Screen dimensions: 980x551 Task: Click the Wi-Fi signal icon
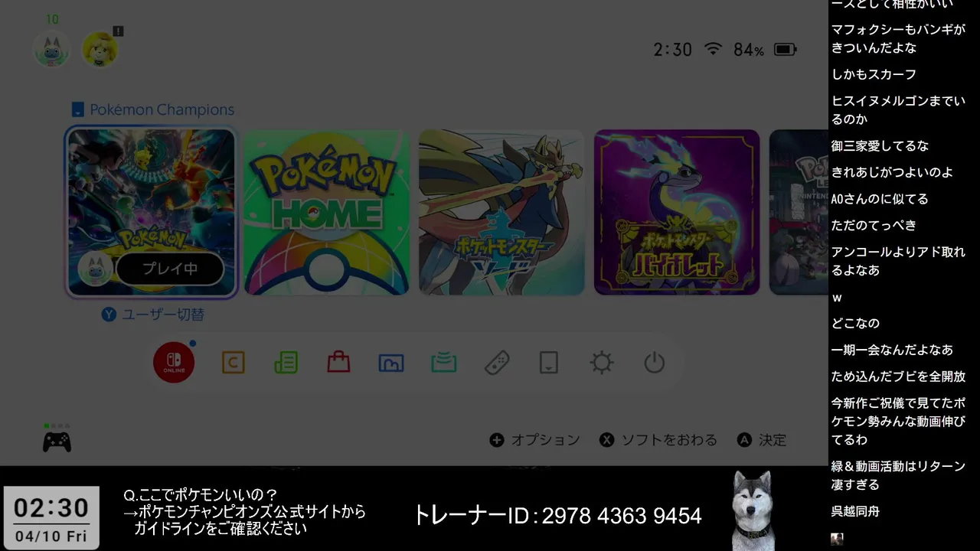[x=713, y=49]
